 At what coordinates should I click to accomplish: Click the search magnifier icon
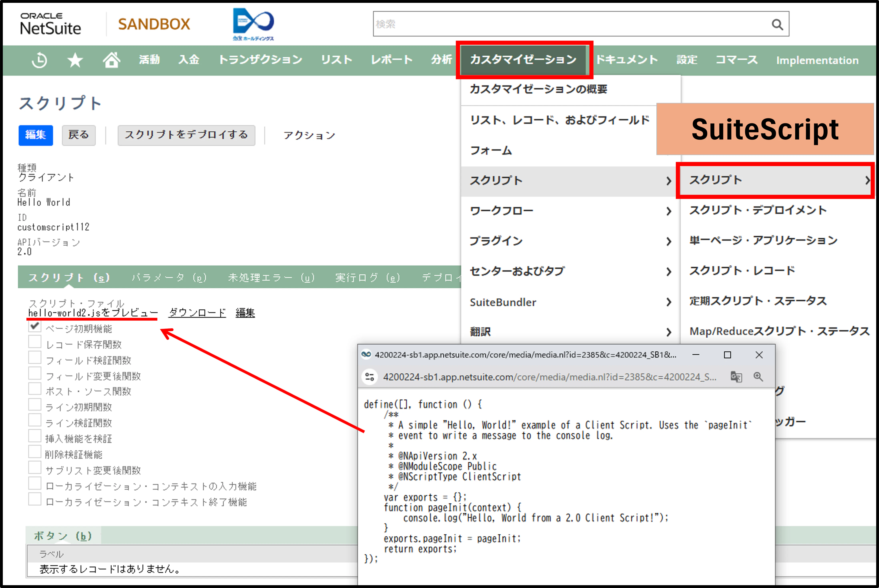coord(777,24)
